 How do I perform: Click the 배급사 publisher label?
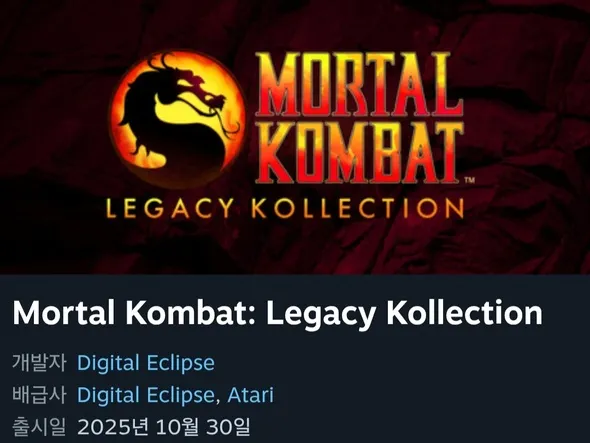pyautogui.click(x=39, y=395)
